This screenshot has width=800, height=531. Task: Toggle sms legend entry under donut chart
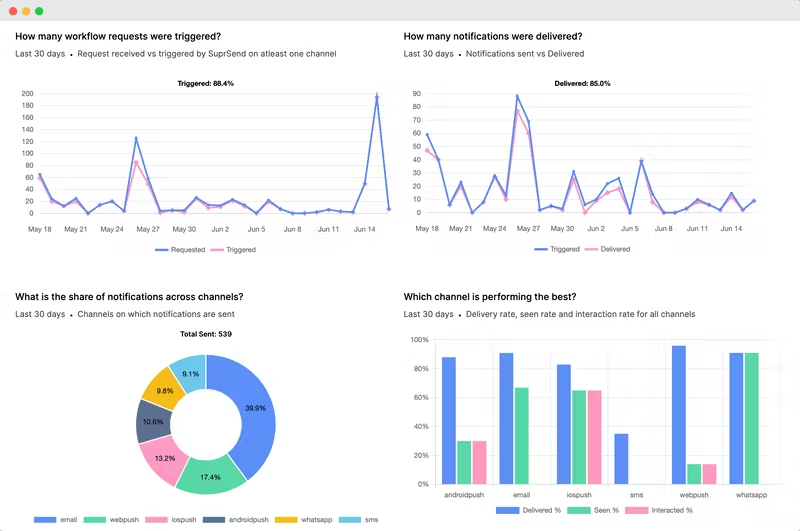(359, 520)
